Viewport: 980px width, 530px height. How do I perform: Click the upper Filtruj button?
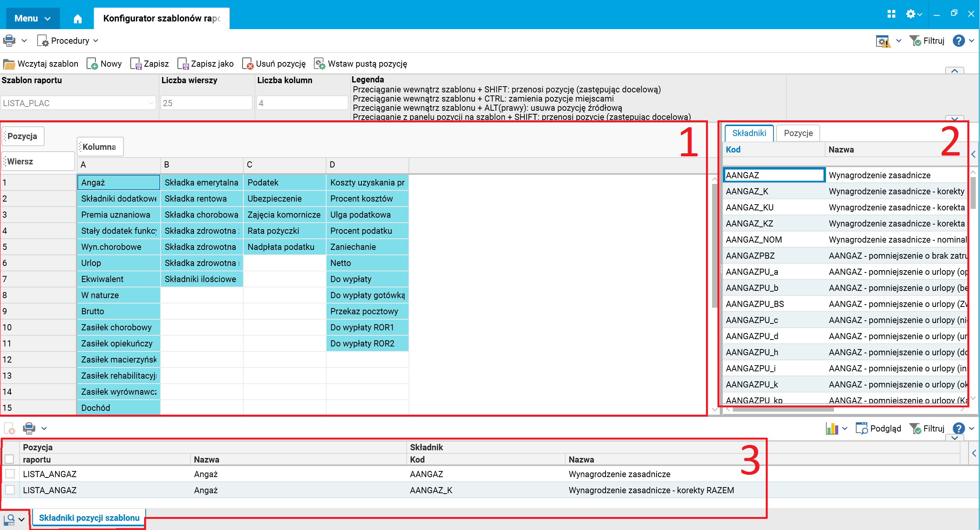pyautogui.click(x=927, y=41)
